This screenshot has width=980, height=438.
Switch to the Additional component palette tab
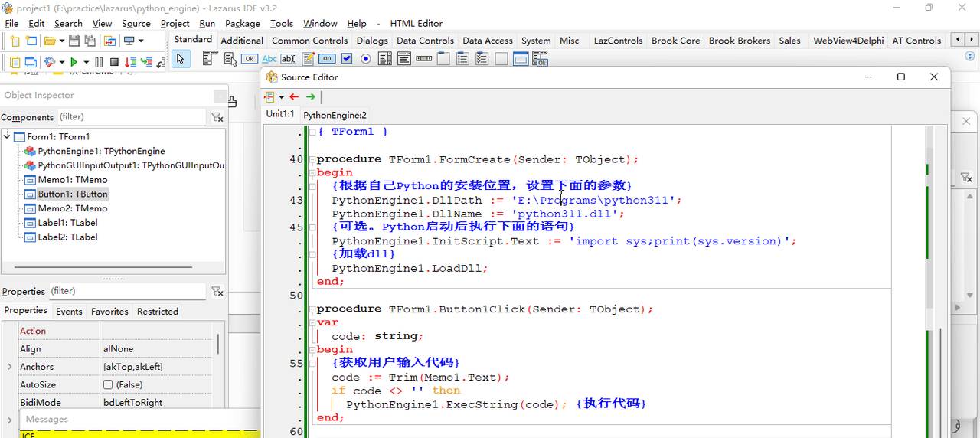242,41
